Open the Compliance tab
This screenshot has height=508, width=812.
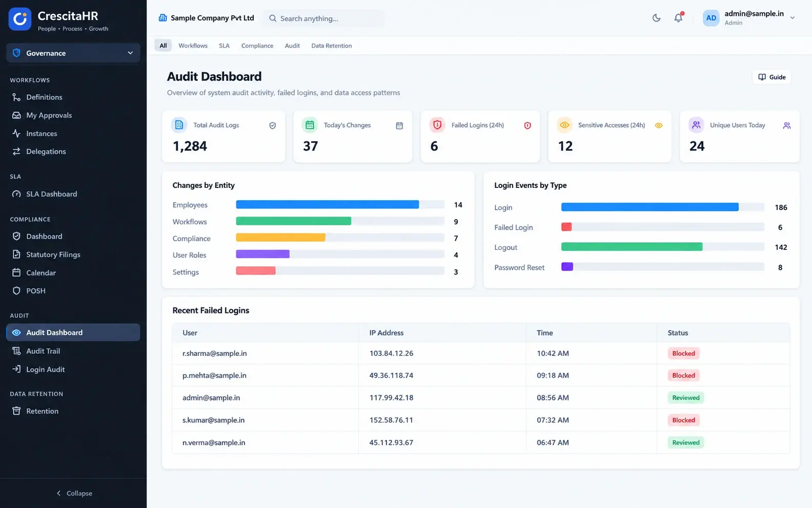tap(257, 46)
